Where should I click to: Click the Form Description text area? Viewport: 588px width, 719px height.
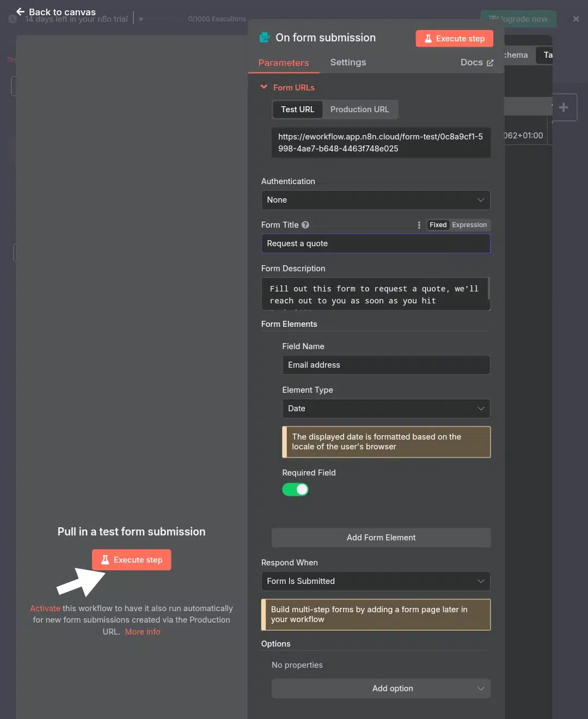pos(376,294)
